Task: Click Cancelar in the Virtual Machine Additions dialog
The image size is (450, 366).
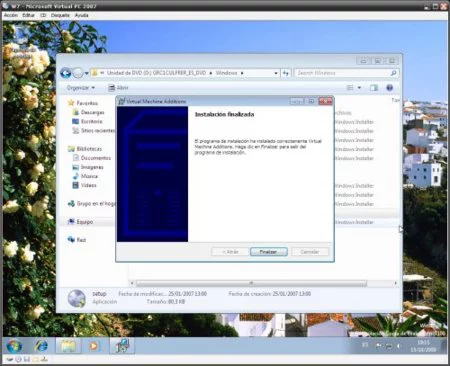Action: pos(310,252)
